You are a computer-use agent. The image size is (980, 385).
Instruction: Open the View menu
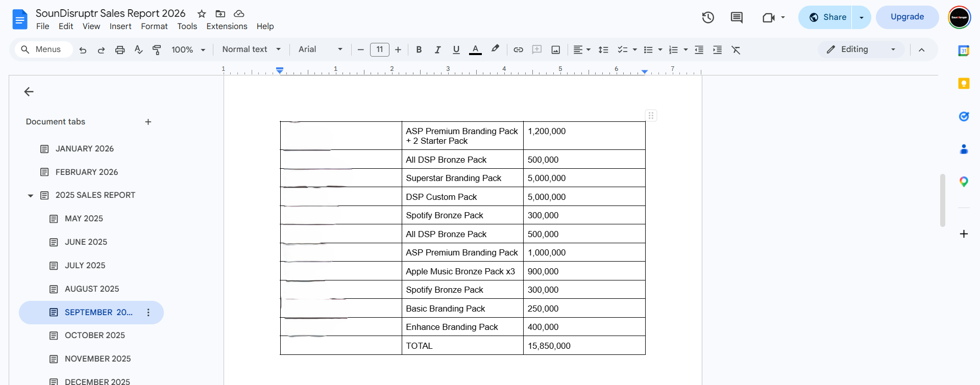[x=91, y=27]
